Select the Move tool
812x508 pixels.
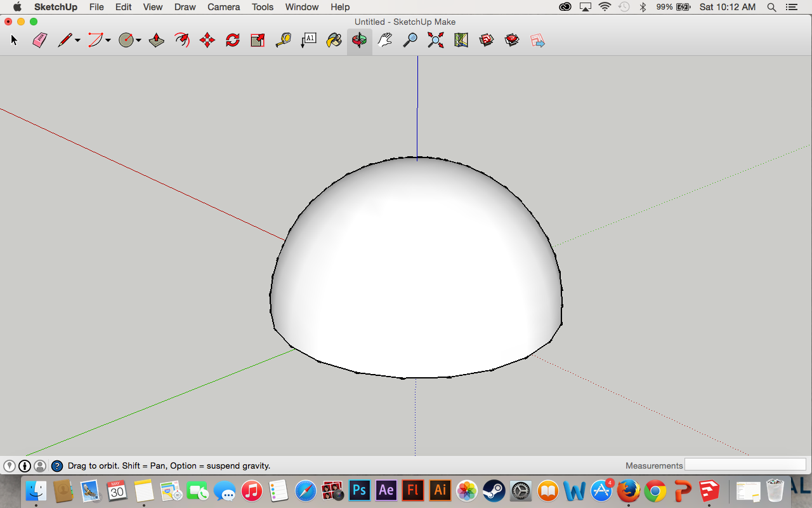click(207, 39)
